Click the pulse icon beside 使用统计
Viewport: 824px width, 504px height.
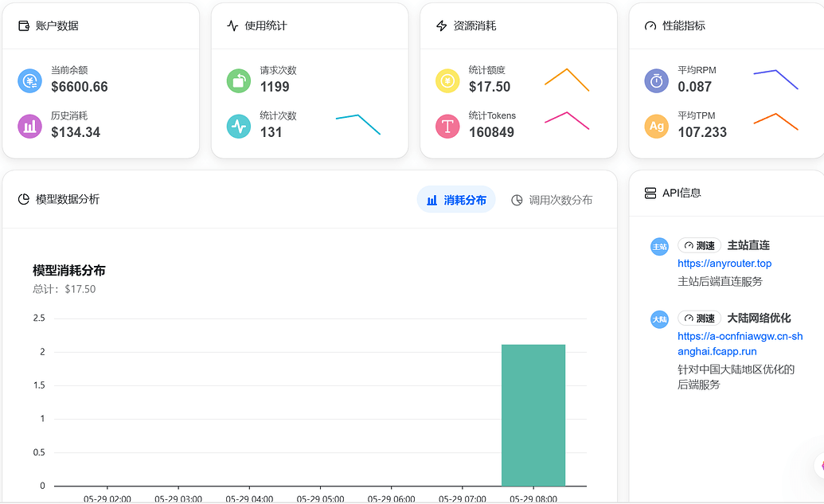[x=232, y=25]
